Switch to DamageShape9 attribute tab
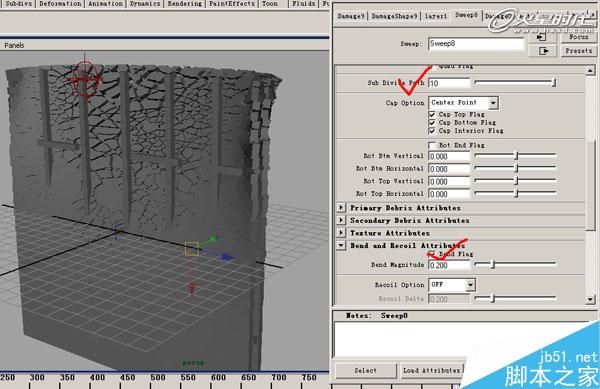 (x=394, y=16)
